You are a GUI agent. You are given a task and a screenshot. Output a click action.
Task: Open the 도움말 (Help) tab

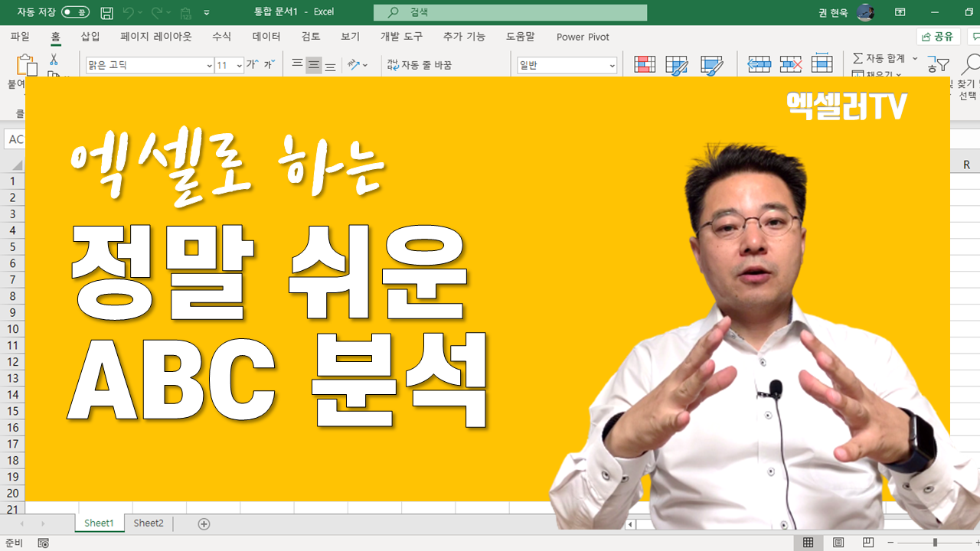(x=521, y=37)
